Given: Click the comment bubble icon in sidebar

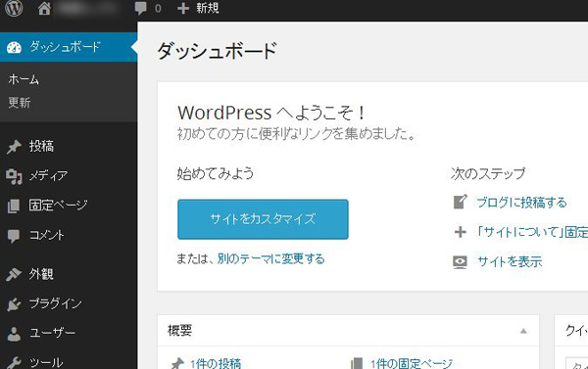Looking at the screenshot, I should point(14,236).
